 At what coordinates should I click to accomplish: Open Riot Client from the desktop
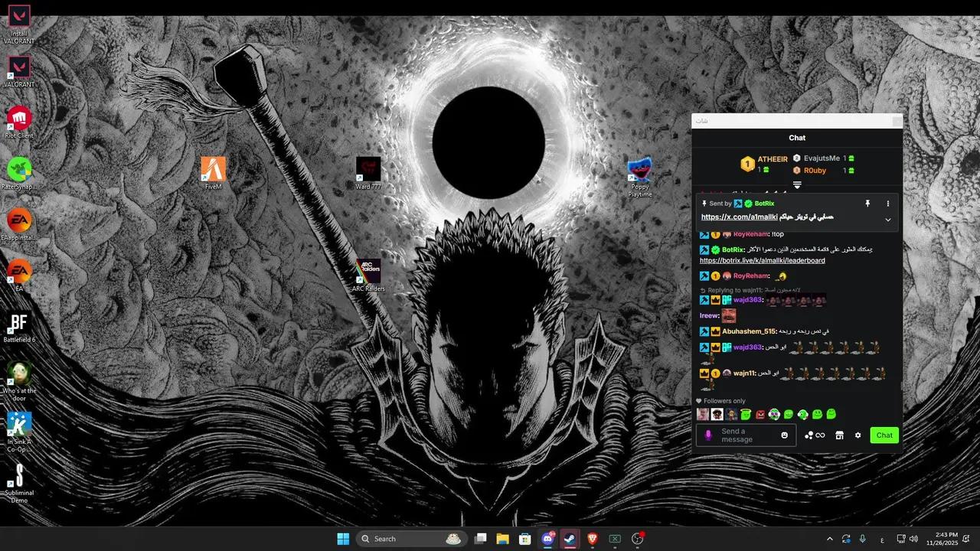(x=19, y=120)
